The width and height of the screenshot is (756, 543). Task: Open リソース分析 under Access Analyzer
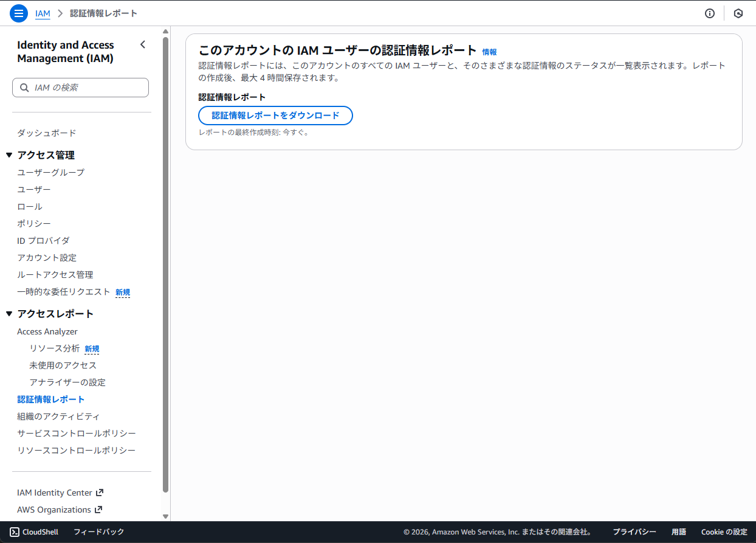click(55, 348)
